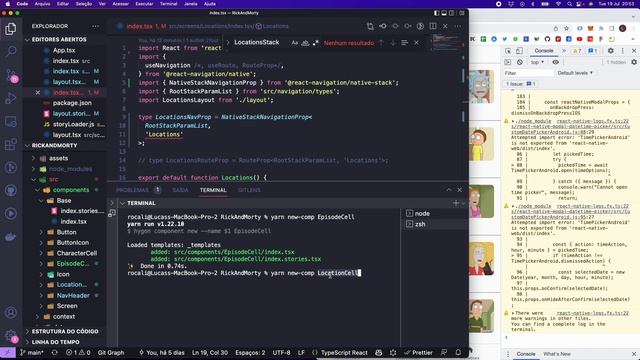Clear the DevTools console
The height and width of the screenshot is (360, 640).
[520, 62]
